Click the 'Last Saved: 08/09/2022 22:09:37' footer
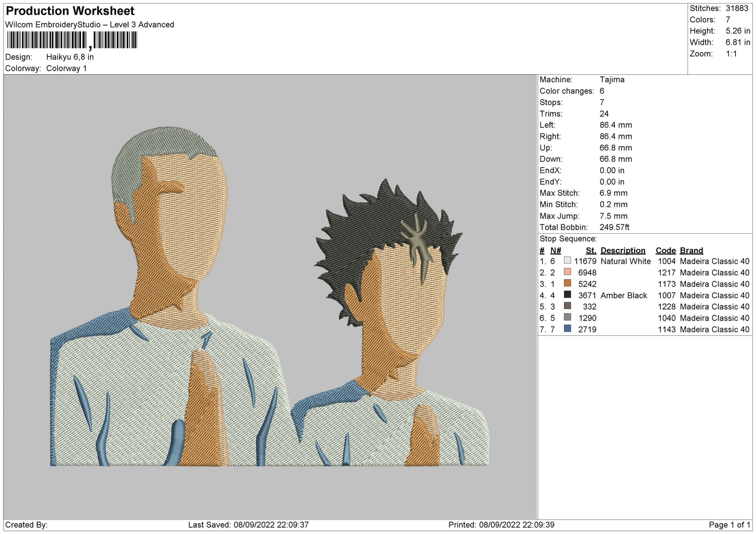Screen dimensions: 756x534 click(x=249, y=525)
